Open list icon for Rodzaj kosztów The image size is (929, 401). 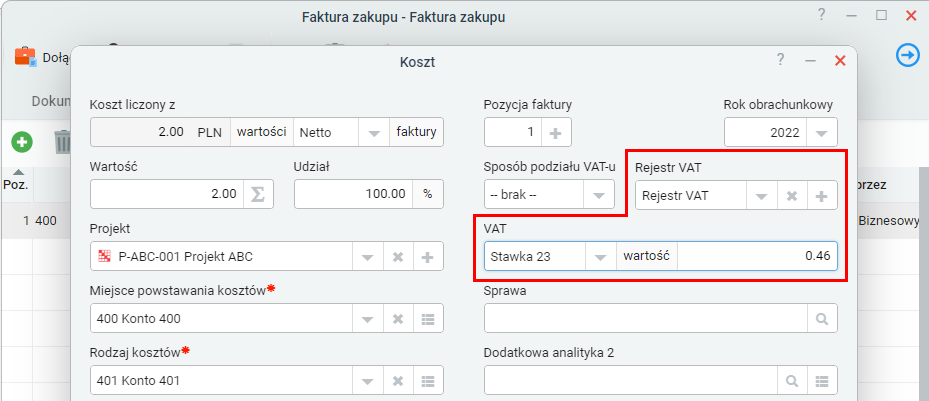[428, 380]
